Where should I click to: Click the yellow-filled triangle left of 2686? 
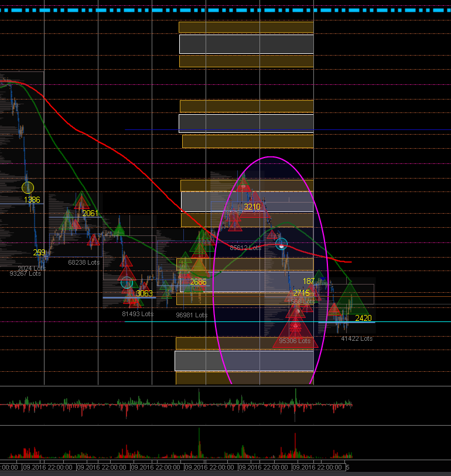pos(199,268)
